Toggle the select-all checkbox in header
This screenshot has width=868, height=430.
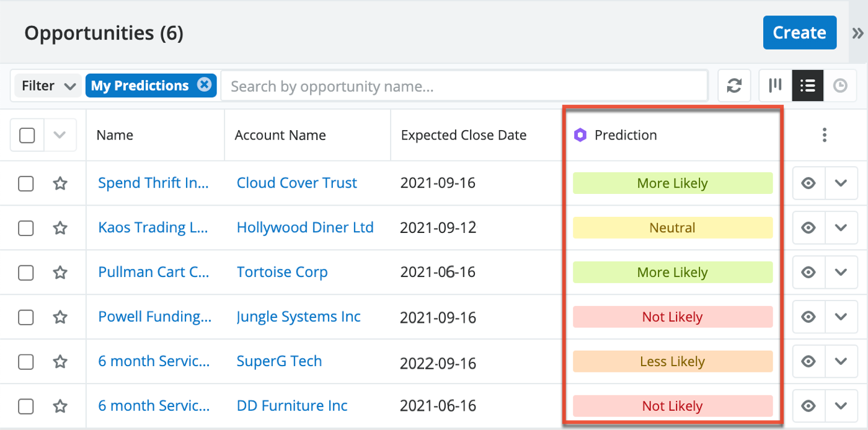click(27, 135)
